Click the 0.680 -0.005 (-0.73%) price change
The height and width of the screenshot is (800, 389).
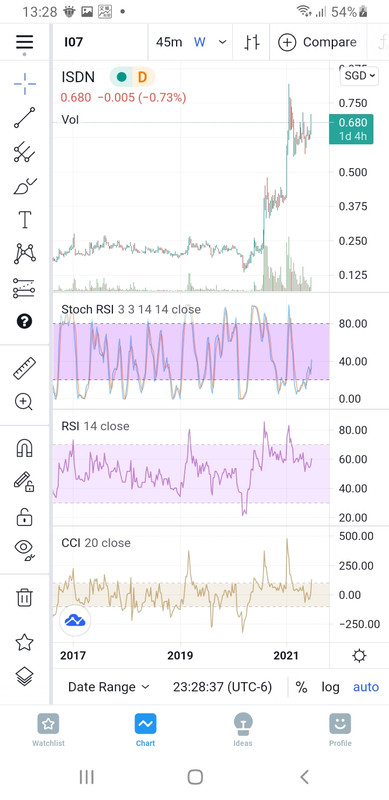pyautogui.click(x=124, y=97)
